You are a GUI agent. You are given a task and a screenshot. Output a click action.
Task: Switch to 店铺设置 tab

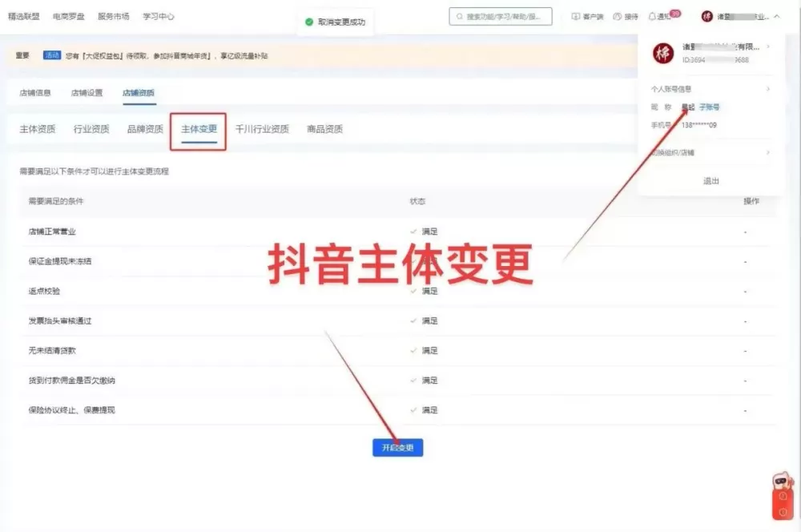87,92
